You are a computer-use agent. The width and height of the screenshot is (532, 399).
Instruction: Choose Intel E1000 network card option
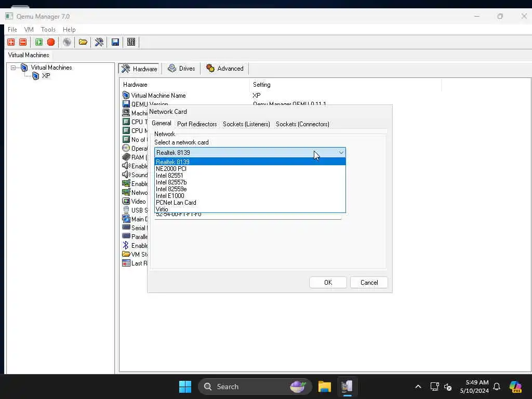[250, 196]
